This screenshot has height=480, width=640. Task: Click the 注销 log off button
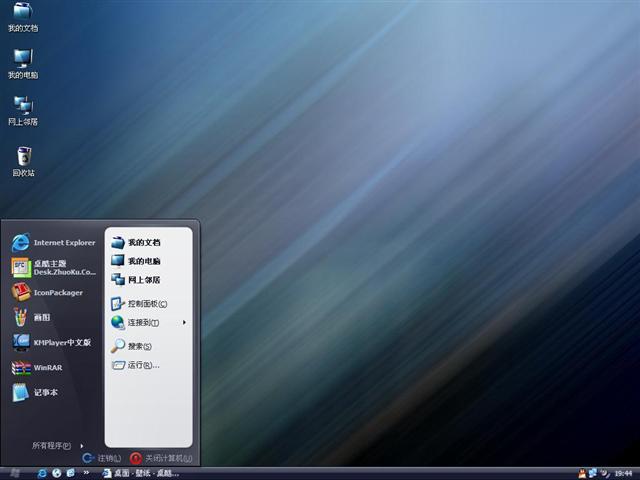[102, 458]
